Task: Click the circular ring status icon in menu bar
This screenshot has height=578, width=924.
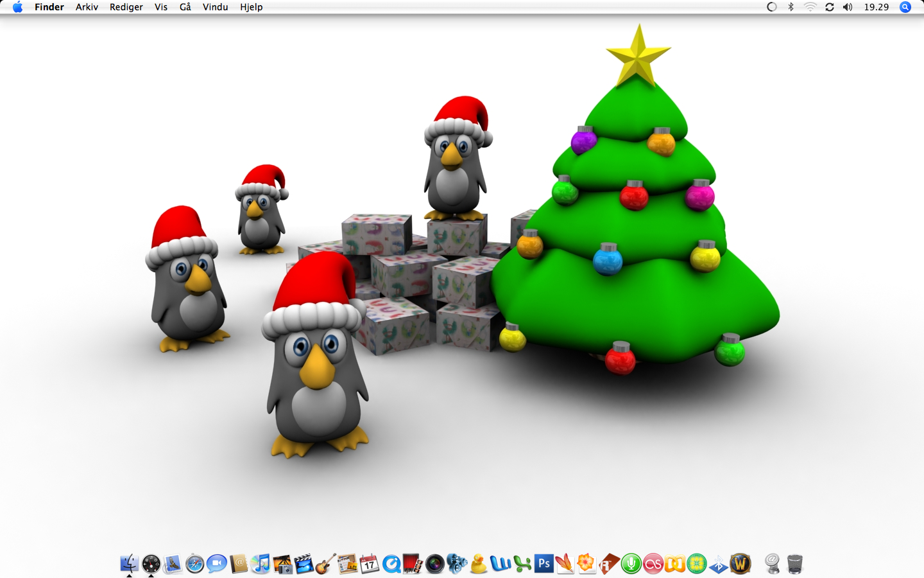Action: coord(772,7)
